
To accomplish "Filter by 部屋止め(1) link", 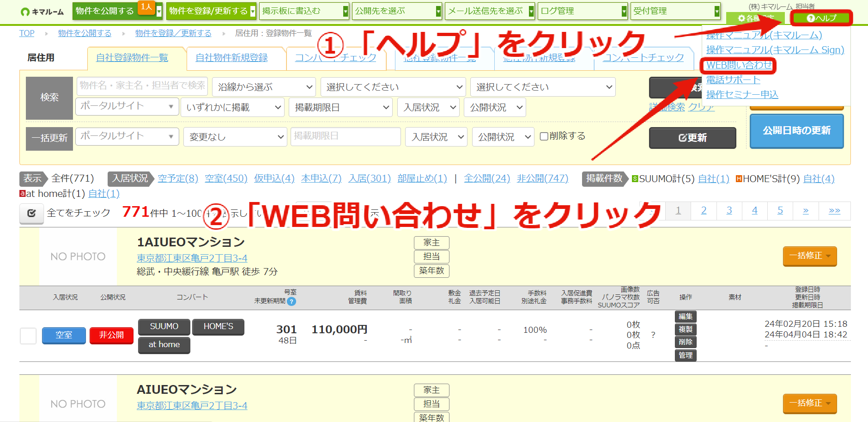I will 422,178.
